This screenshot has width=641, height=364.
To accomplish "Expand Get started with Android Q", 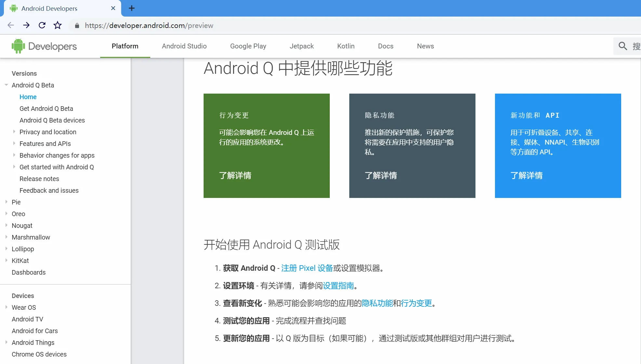I will [14, 167].
